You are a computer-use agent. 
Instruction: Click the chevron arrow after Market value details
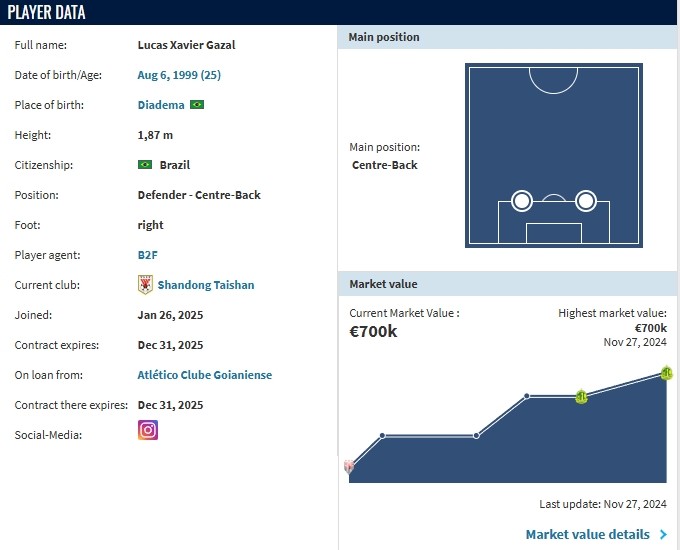click(x=663, y=535)
